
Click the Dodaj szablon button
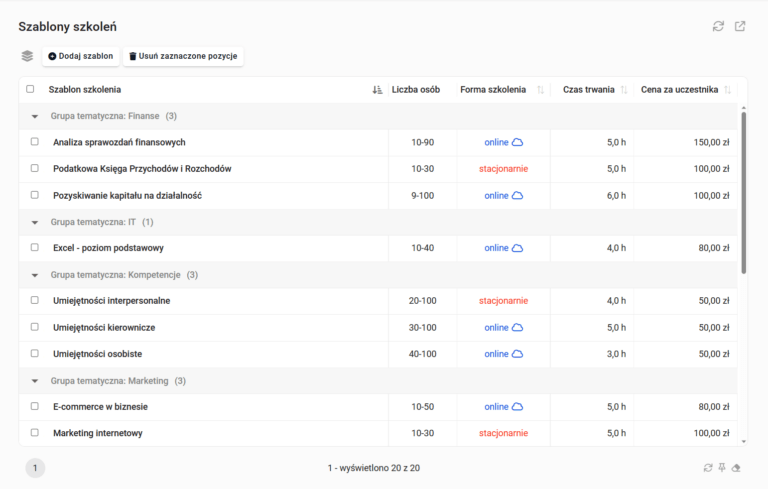81,56
